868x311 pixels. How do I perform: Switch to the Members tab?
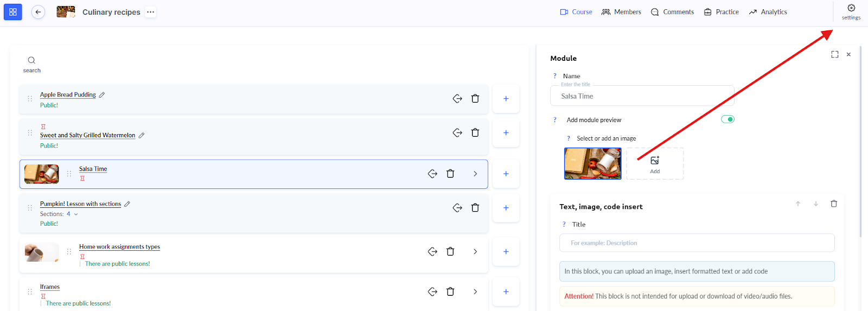click(x=621, y=12)
